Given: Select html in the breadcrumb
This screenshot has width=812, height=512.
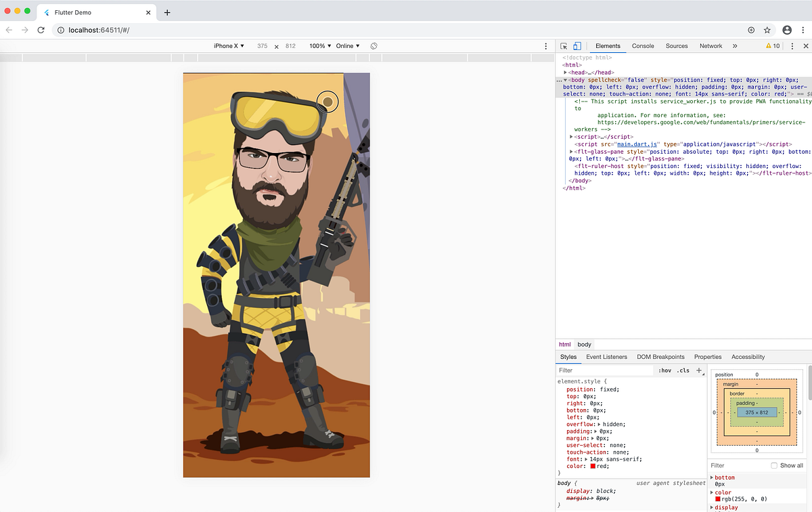Looking at the screenshot, I should pos(564,345).
